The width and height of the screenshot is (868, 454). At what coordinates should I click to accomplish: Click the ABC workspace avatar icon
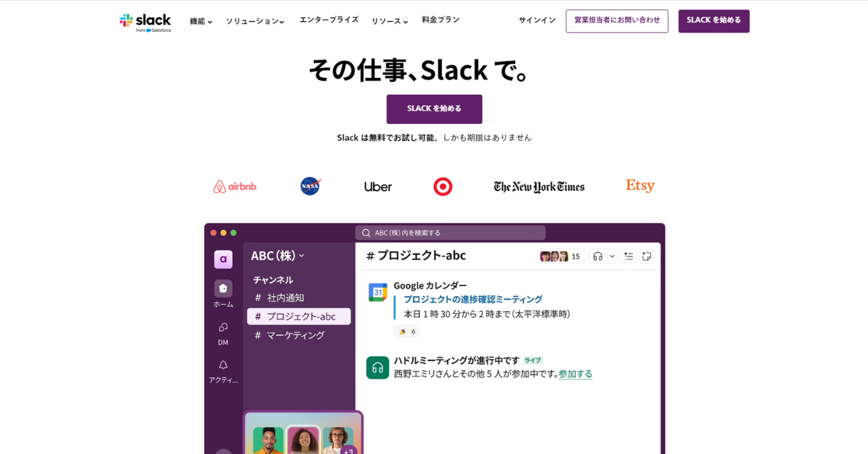coord(223,259)
